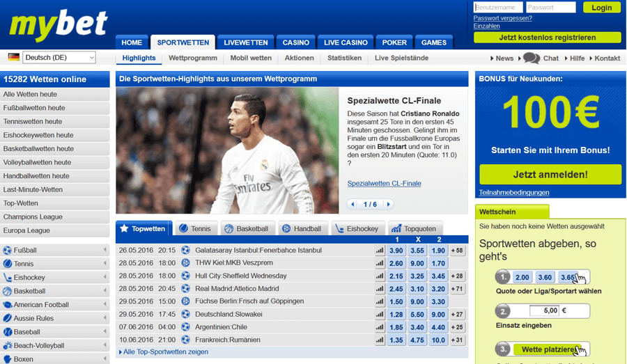Viewport: 627px width, 364px height.
Task: Select the Topquoten tab
Action: 415,228
